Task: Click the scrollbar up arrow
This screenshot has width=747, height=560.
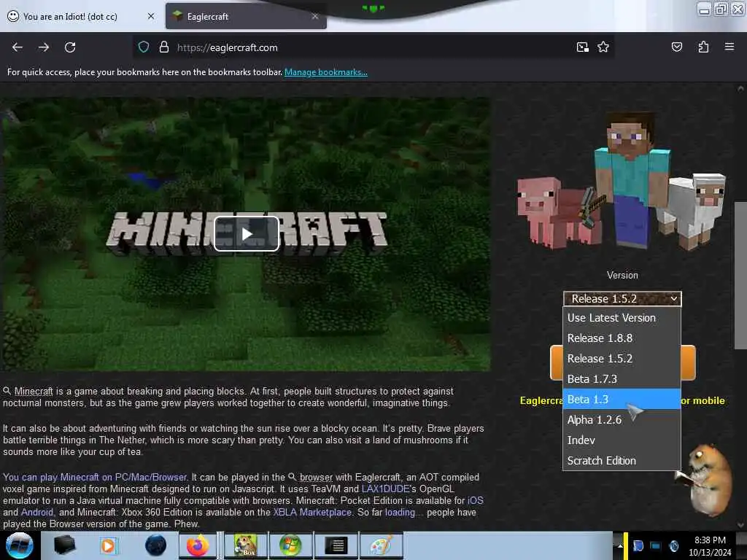Action: coord(740,88)
